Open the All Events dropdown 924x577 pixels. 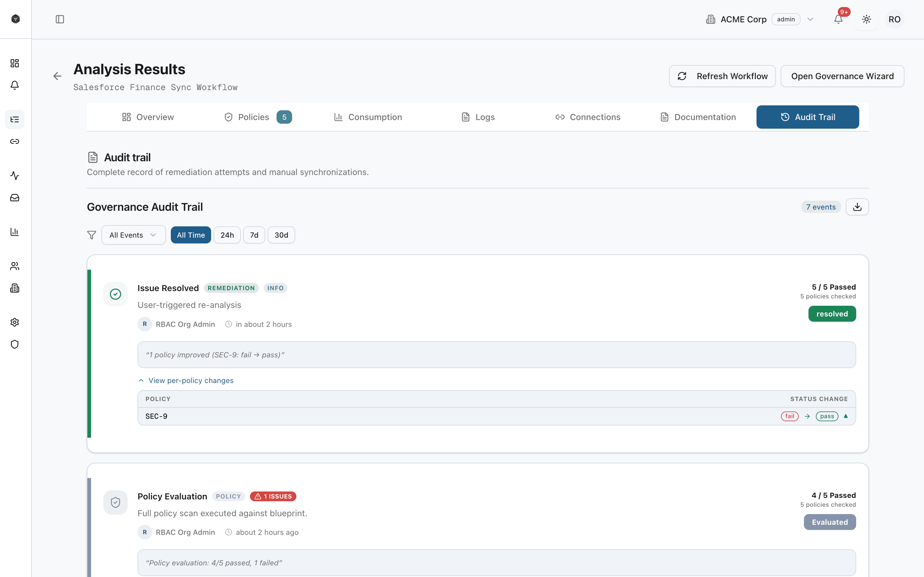point(133,235)
